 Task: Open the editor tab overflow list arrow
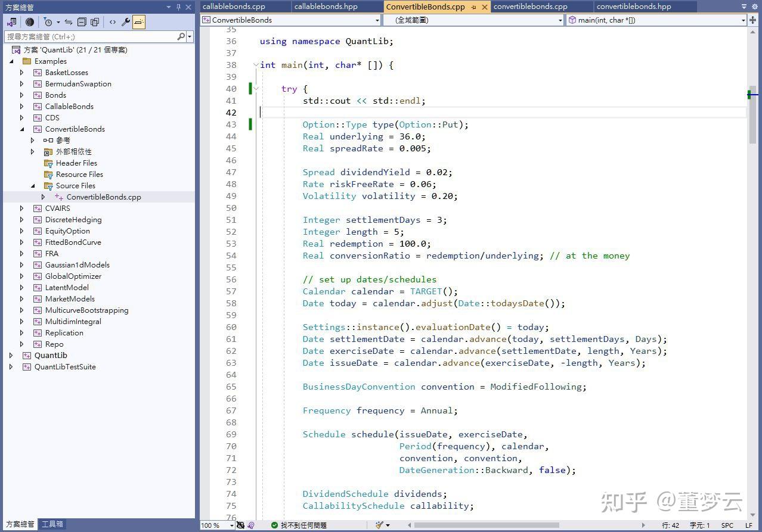tap(744, 7)
